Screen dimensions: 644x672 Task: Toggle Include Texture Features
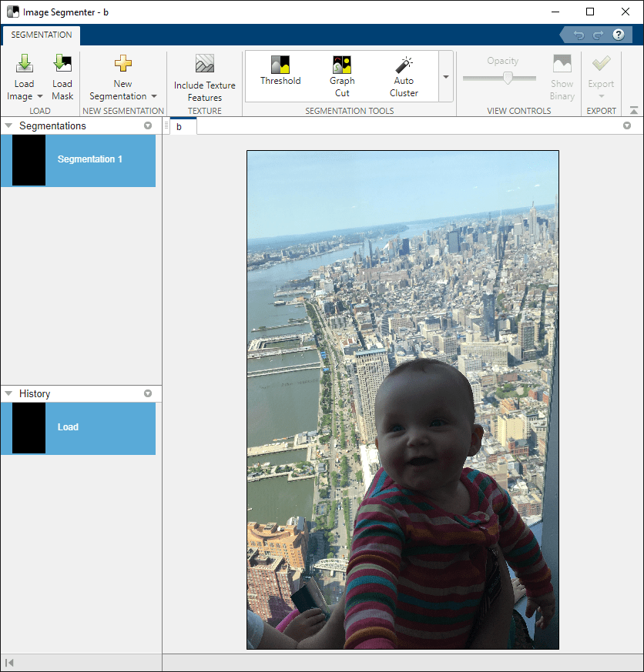(204, 78)
